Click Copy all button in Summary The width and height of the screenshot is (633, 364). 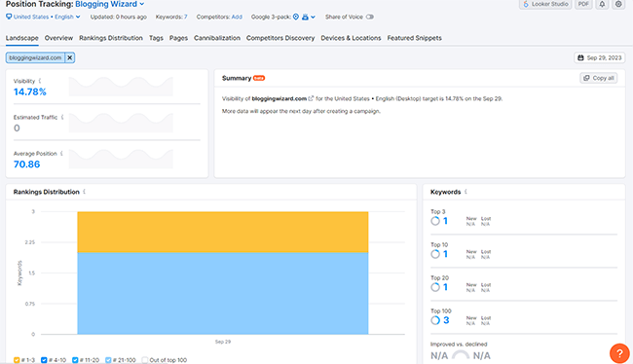click(x=599, y=78)
